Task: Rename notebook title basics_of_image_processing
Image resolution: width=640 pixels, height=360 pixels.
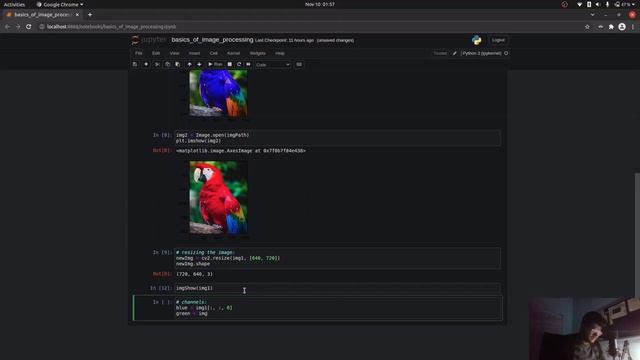Action: [212, 40]
